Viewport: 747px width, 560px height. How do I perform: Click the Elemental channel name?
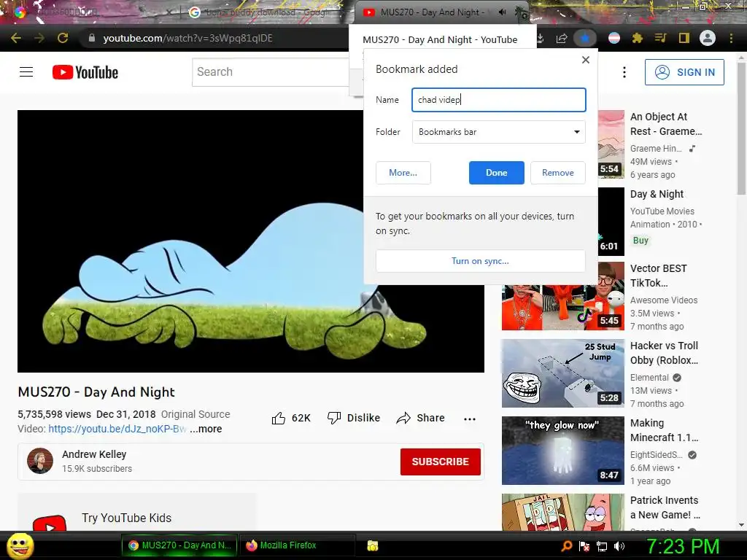click(x=649, y=378)
